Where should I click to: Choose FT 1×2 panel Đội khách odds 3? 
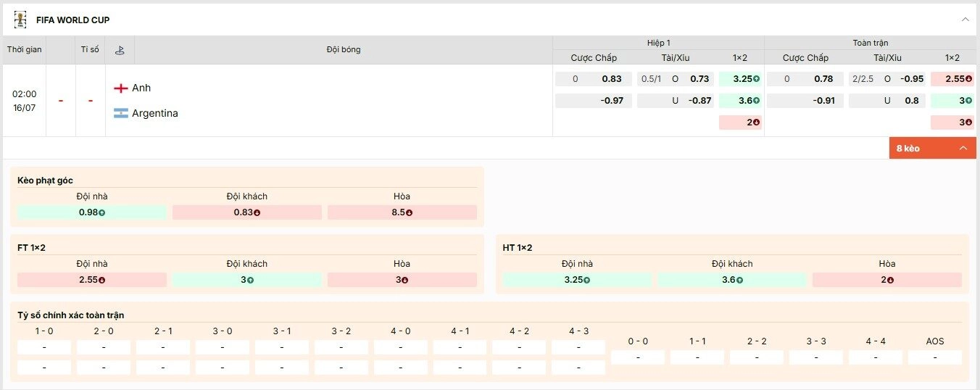(x=247, y=280)
